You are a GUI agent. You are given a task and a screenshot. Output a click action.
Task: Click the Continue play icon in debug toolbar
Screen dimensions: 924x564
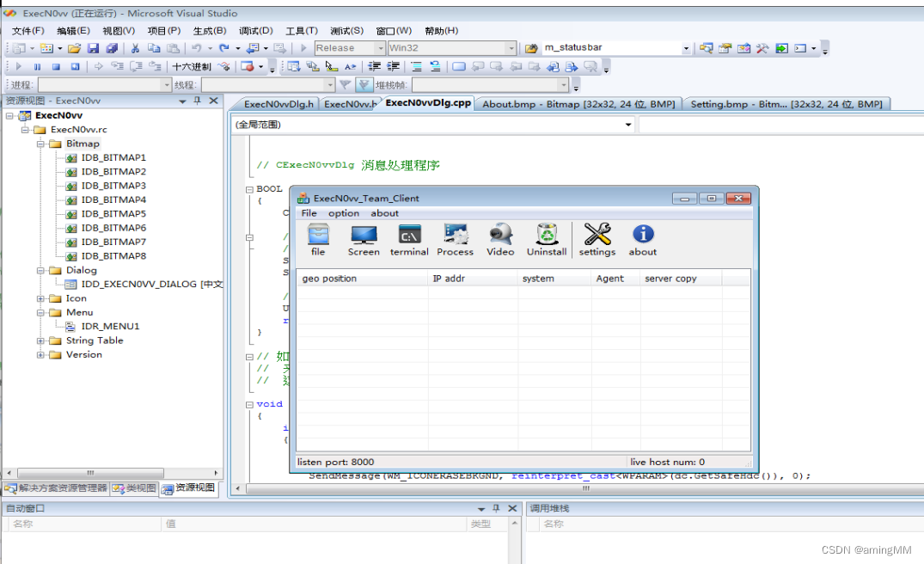[x=18, y=66]
